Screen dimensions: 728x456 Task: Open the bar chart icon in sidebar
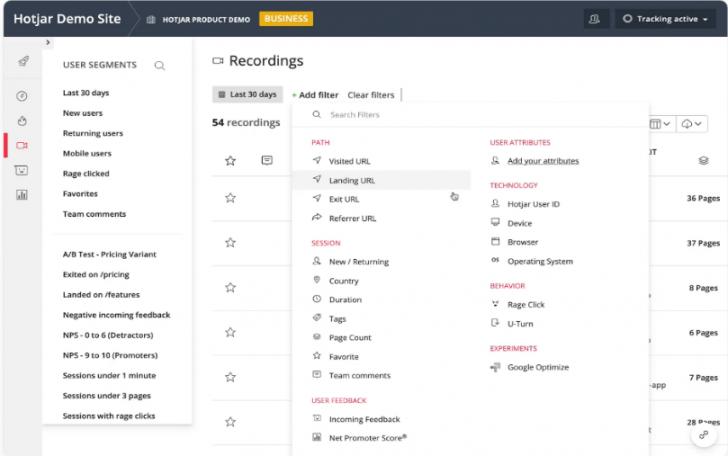click(x=22, y=195)
